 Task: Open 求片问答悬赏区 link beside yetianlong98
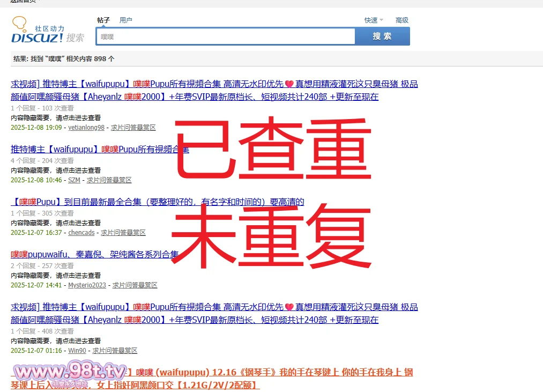133,128
